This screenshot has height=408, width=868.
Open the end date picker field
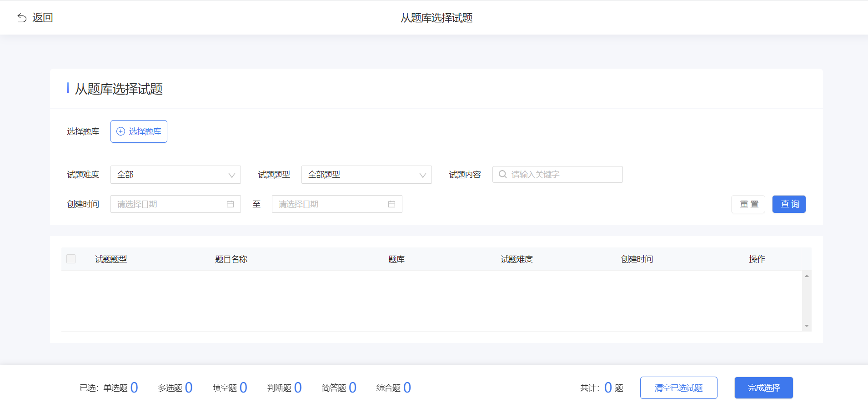pos(337,204)
